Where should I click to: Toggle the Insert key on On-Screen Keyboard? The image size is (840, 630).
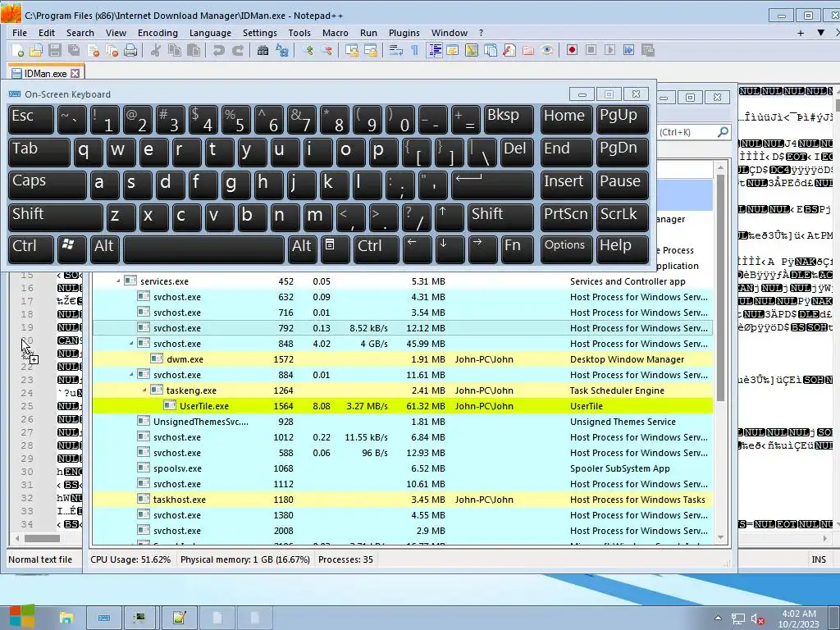[566, 185]
